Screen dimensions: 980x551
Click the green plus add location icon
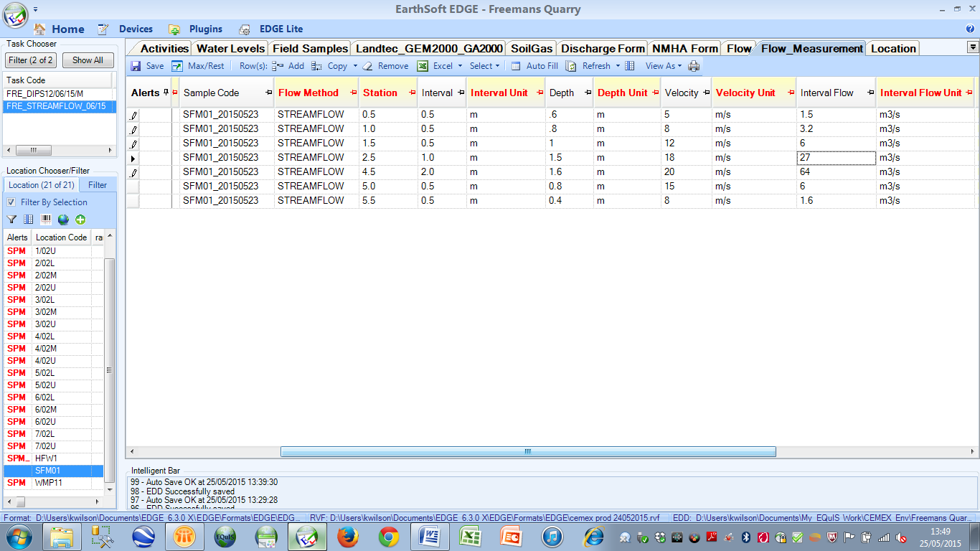tap(80, 220)
